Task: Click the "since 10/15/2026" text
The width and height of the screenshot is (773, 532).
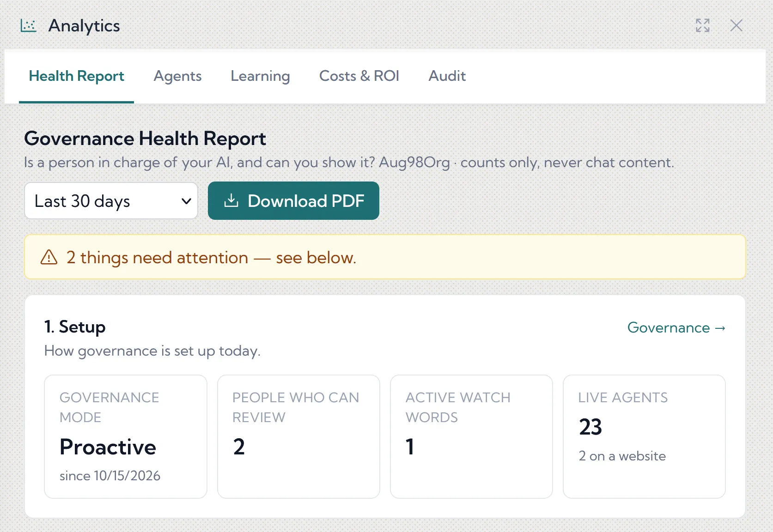Action: click(110, 476)
